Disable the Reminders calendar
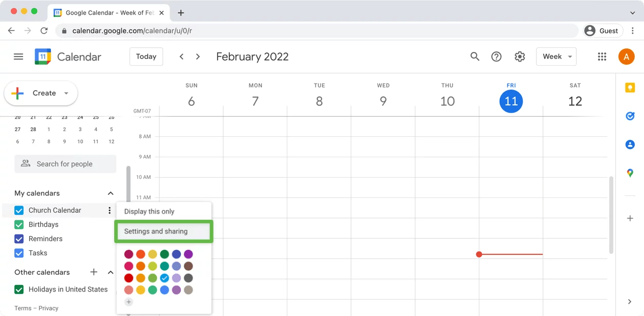This screenshot has width=644, height=316. click(19, 239)
